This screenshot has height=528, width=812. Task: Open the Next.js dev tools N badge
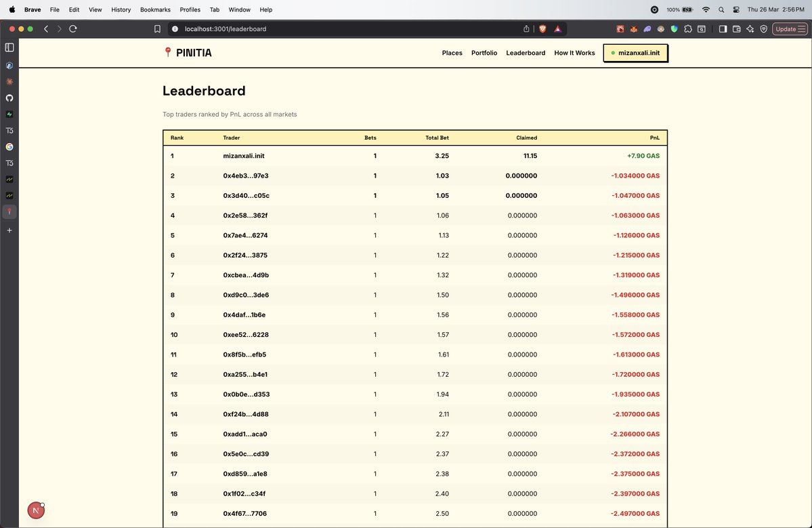coord(36,510)
